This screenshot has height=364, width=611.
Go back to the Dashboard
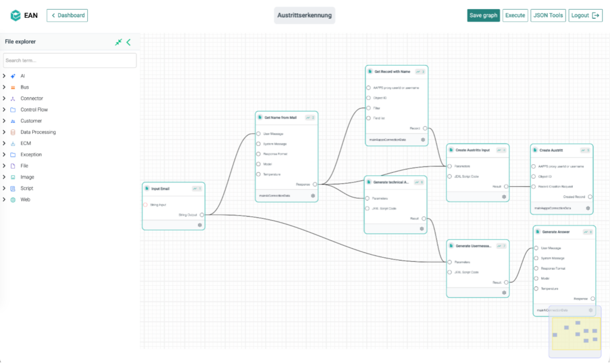click(67, 15)
